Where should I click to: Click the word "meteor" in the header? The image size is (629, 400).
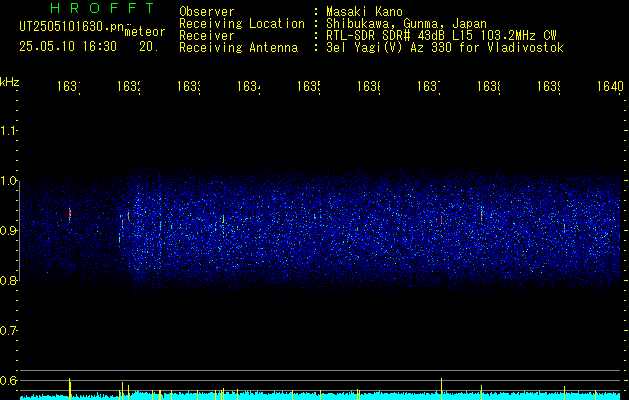145,32
